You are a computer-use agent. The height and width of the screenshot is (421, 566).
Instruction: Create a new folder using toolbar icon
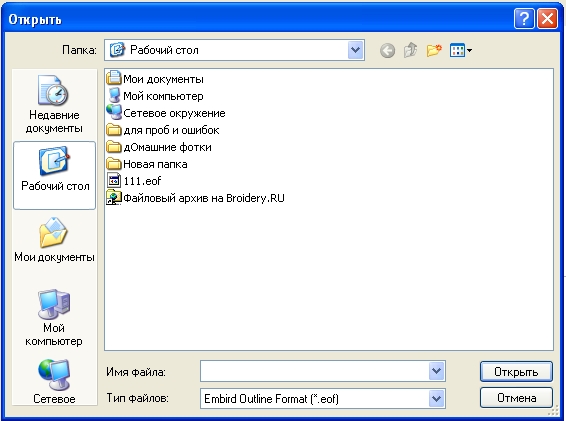coord(434,50)
